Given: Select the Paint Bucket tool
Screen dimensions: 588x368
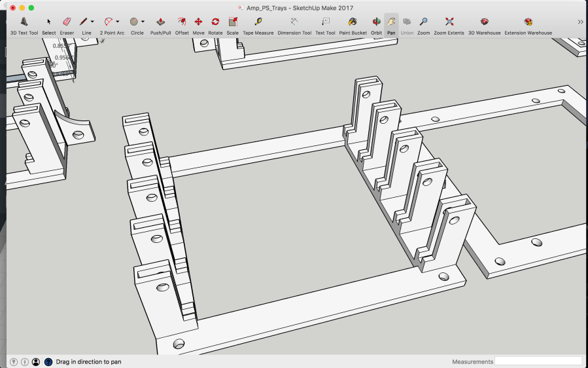Looking at the screenshot, I should coord(353,22).
